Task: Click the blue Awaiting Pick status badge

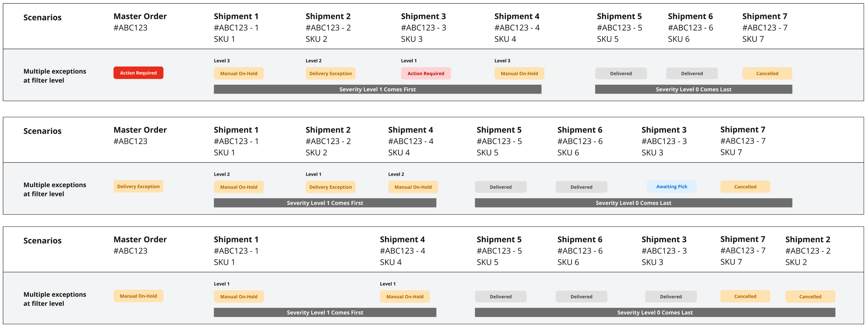Action: coord(672,187)
